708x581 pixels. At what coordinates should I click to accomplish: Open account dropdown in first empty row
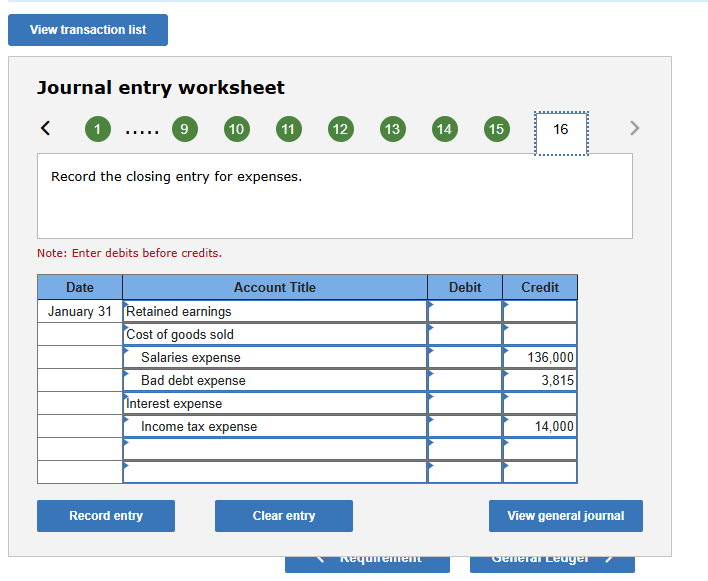(x=275, y=450)
